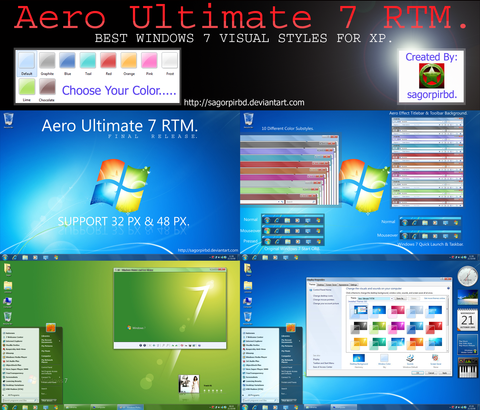Click the Start orb on the green desktop's top taskbar
The image size is (480, 410).
pyautogui.click(x=5, y=257)
